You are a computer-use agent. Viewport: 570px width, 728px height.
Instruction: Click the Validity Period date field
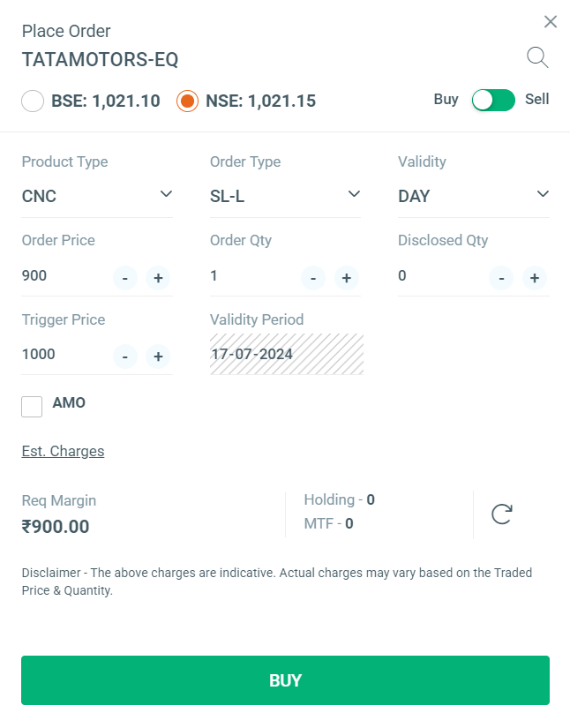[x=287, y=355]
